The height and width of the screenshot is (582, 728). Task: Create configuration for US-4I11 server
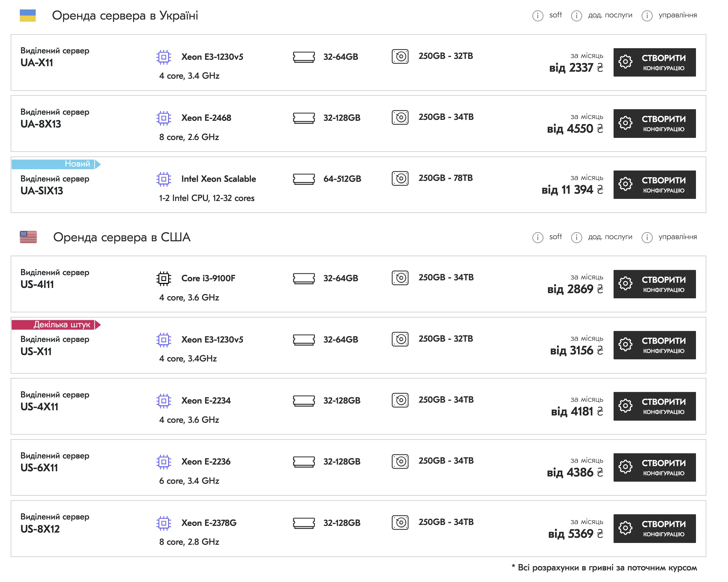[654, 284]
